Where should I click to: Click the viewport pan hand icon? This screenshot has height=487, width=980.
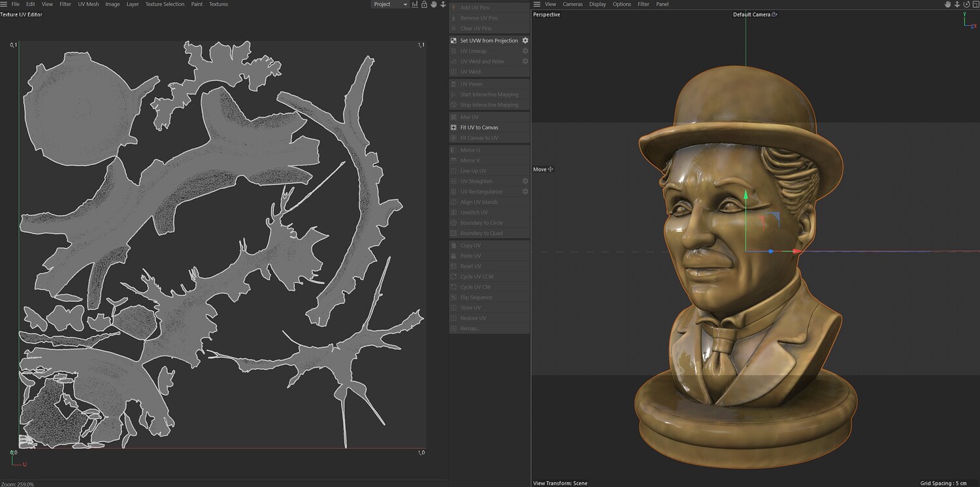[948, 4]
